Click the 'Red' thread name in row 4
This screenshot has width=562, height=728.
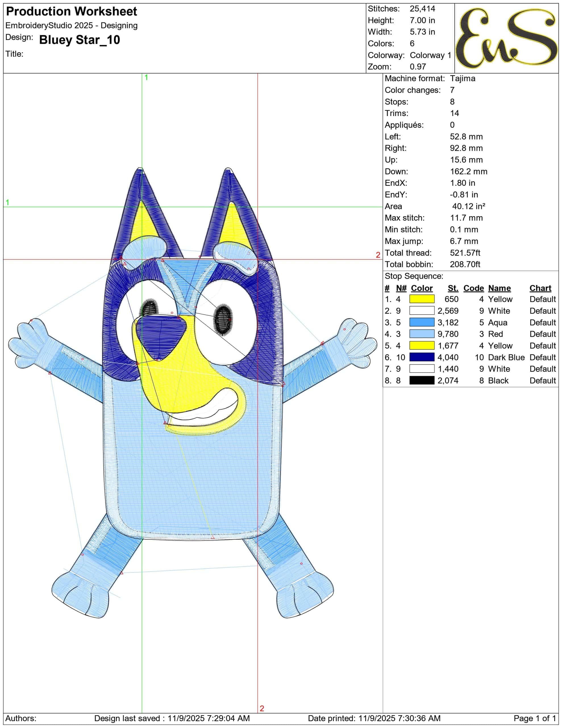[496, 334]
